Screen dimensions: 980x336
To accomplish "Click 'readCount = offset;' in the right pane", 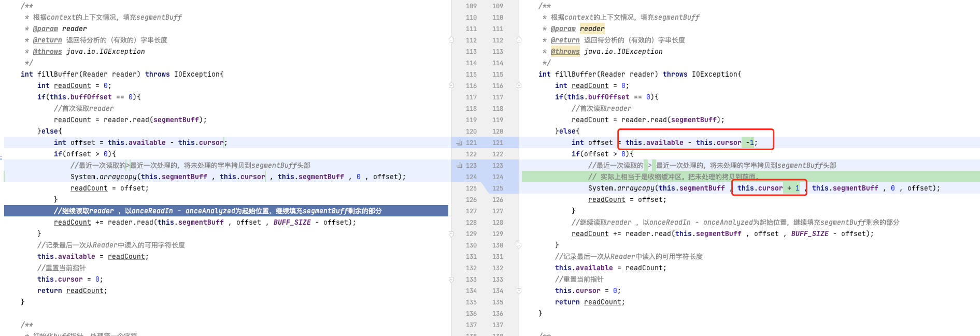I will pyautogui.click(x=628, y=199).
